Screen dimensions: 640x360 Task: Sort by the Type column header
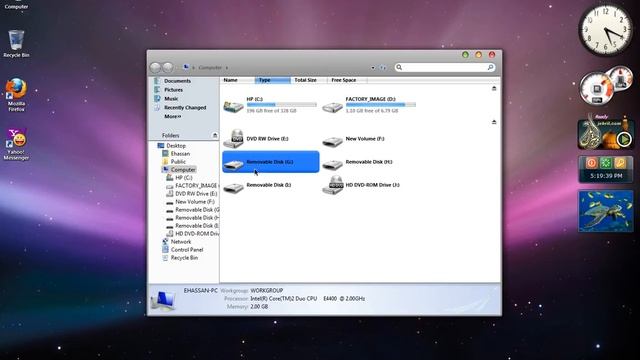273,80
